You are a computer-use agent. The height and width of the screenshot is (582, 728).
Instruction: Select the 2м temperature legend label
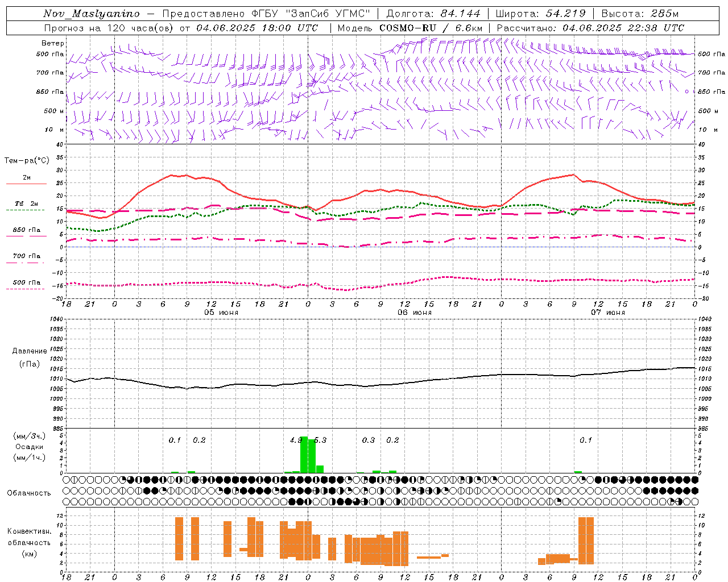click(27, 177)
